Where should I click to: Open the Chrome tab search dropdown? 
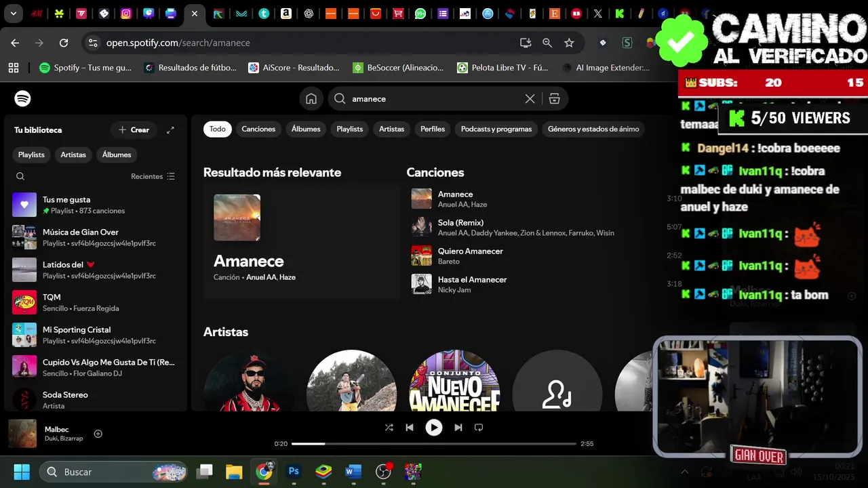[x=14, y=13]
